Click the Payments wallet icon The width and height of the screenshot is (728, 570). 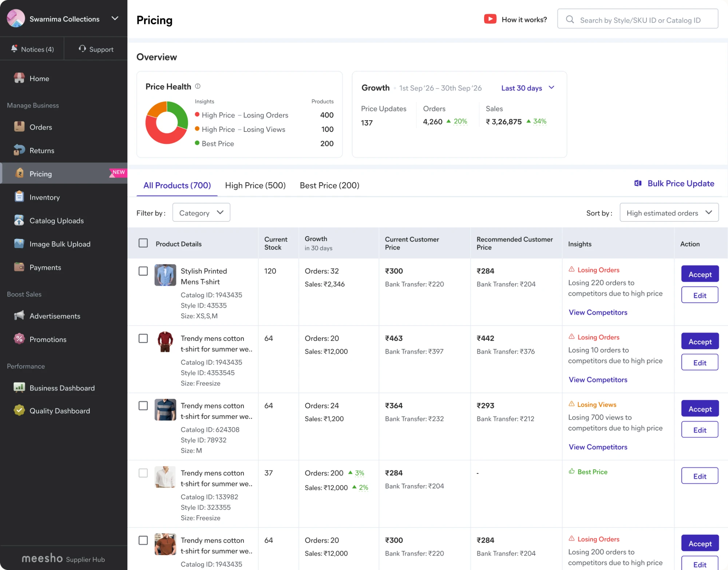point(19,267)
